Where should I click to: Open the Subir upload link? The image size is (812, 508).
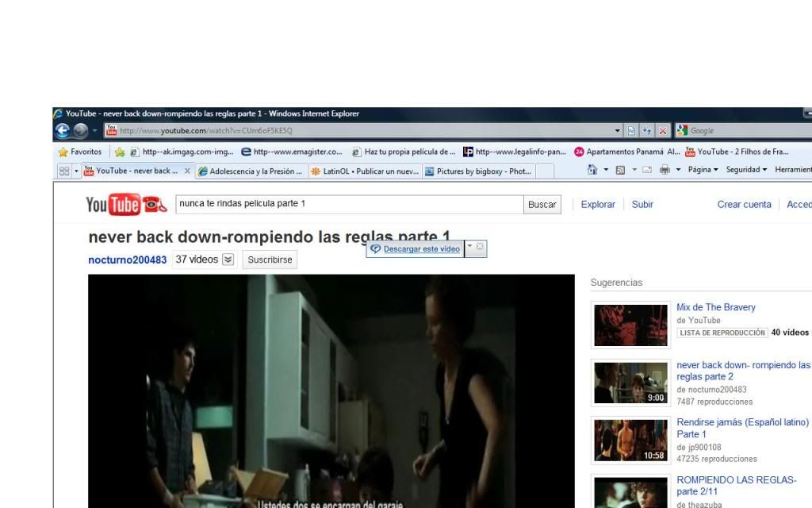(642, 204)
